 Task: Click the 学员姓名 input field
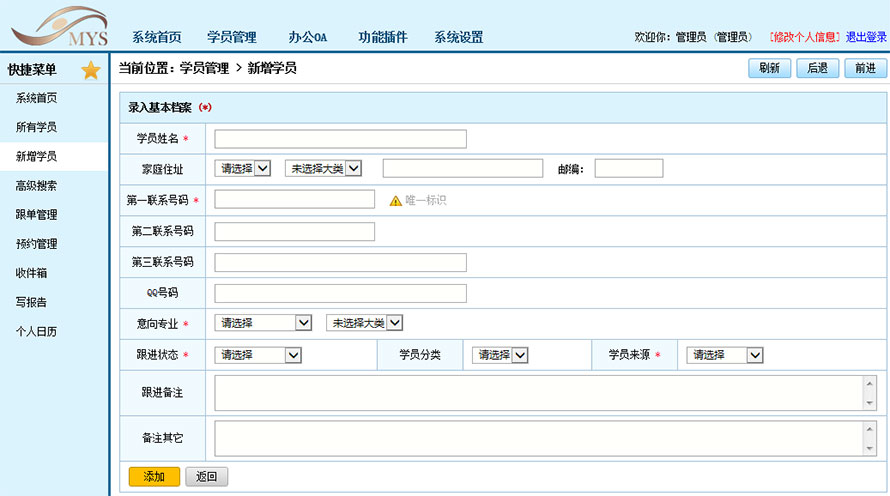click(x=340, y=139)
